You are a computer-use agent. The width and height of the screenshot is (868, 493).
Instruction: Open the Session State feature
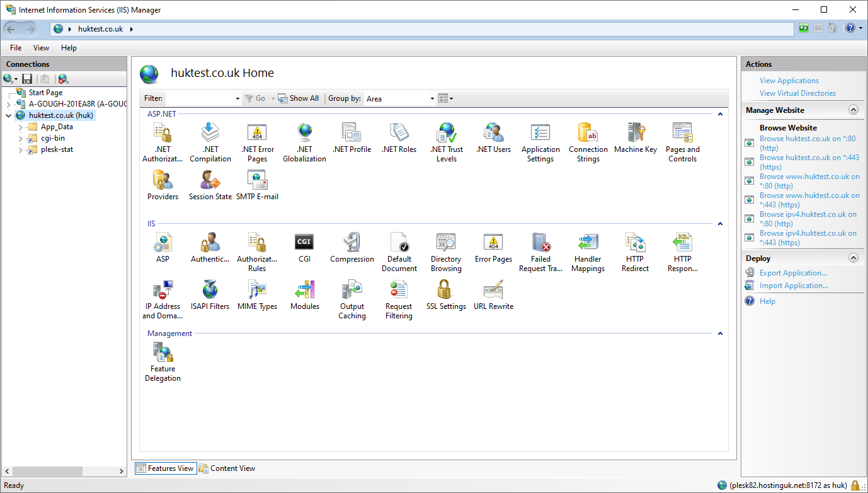tap(210, 185)
